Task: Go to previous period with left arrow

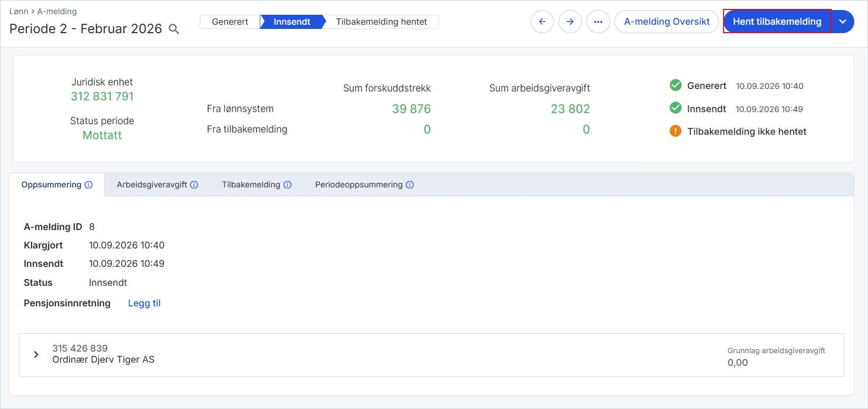Action: (542, 22)
